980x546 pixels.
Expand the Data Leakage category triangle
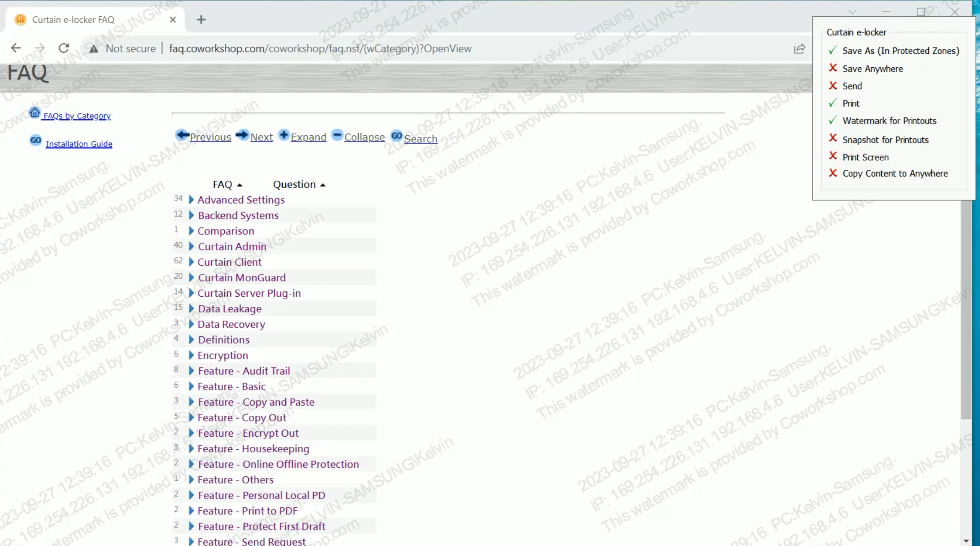pyautogui.click(x=191, y=309)
